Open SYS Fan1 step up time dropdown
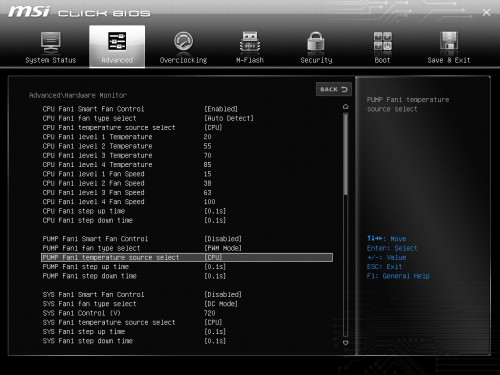The width and height of the screenshot is (500, 375). 215,332
